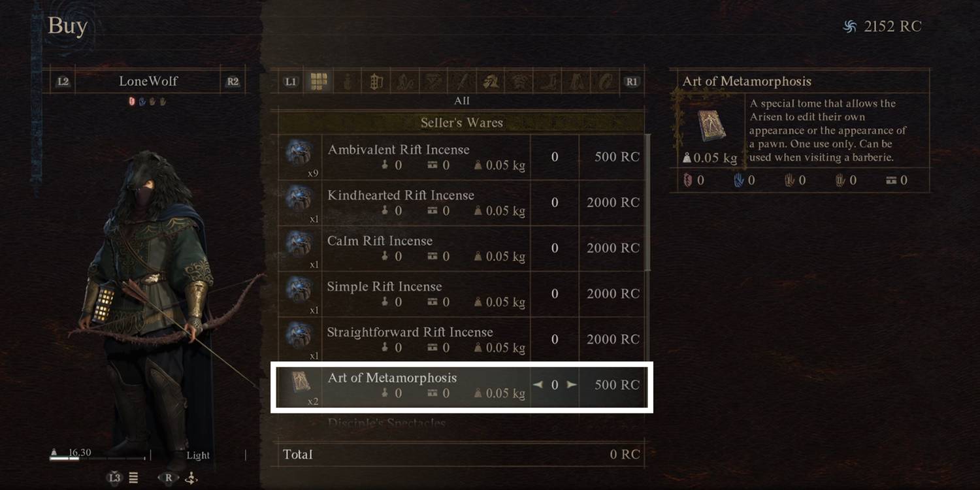Viewport: 980px width, 490px height.
Task: Select the ring accessories category icon
Action: click(606, 82)
